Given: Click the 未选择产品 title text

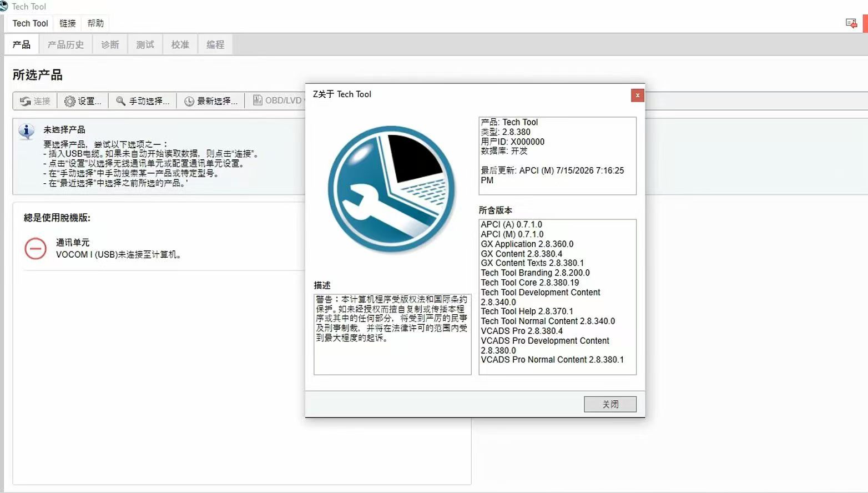Looking at the screenshot, I should click(64, 130).
